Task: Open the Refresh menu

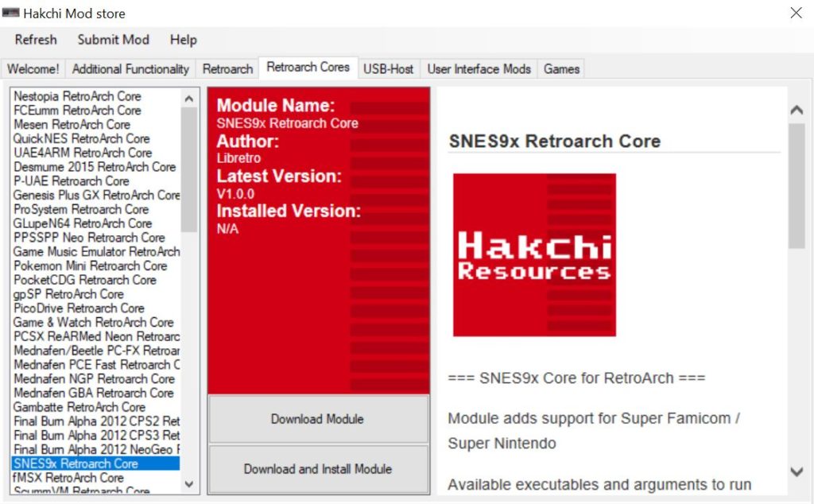Action: click(x=36, y=40)
